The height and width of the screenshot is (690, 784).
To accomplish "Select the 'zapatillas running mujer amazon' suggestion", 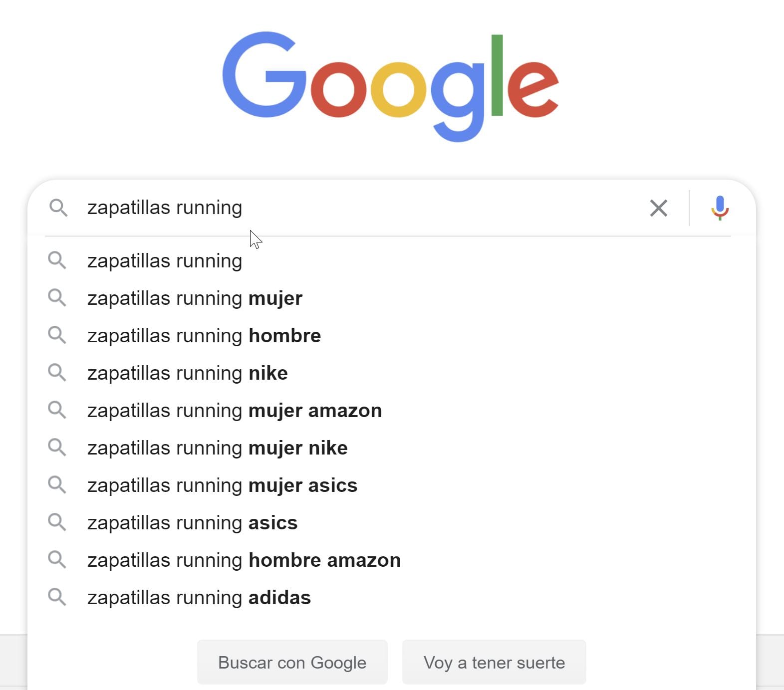I will [235, 410].
